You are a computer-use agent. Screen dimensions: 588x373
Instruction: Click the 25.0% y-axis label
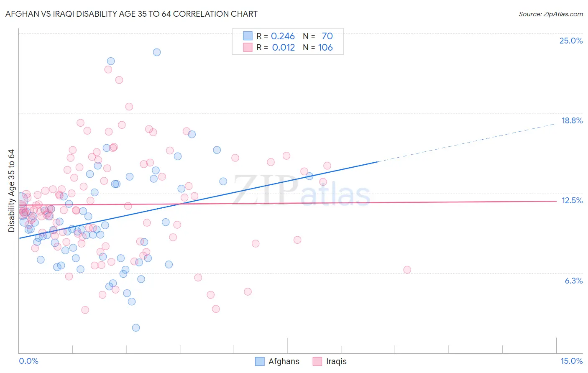[x=571, y=41]
